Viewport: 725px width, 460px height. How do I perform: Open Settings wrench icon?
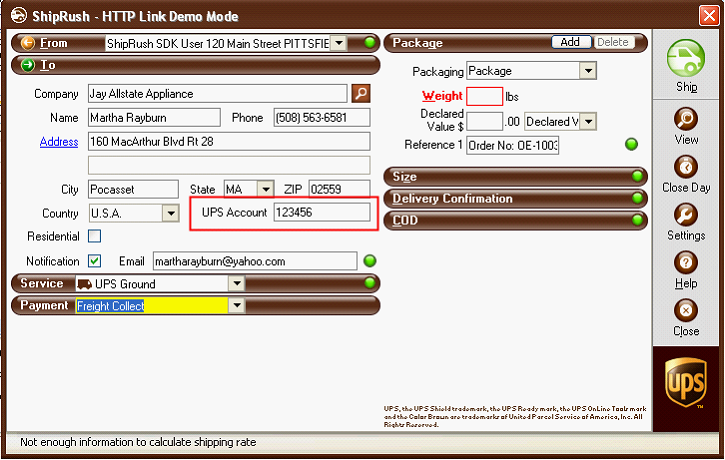tap(686, 215)
